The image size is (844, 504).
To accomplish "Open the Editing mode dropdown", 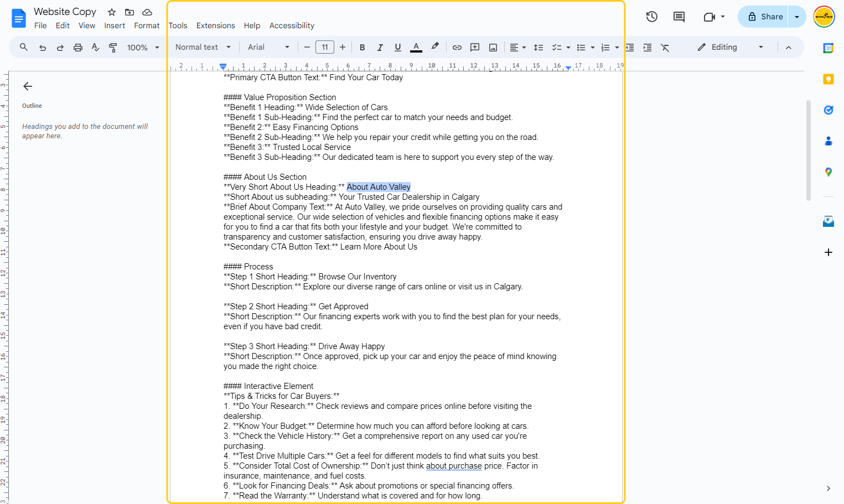I will pyautogui.click(x=731, y=48).
